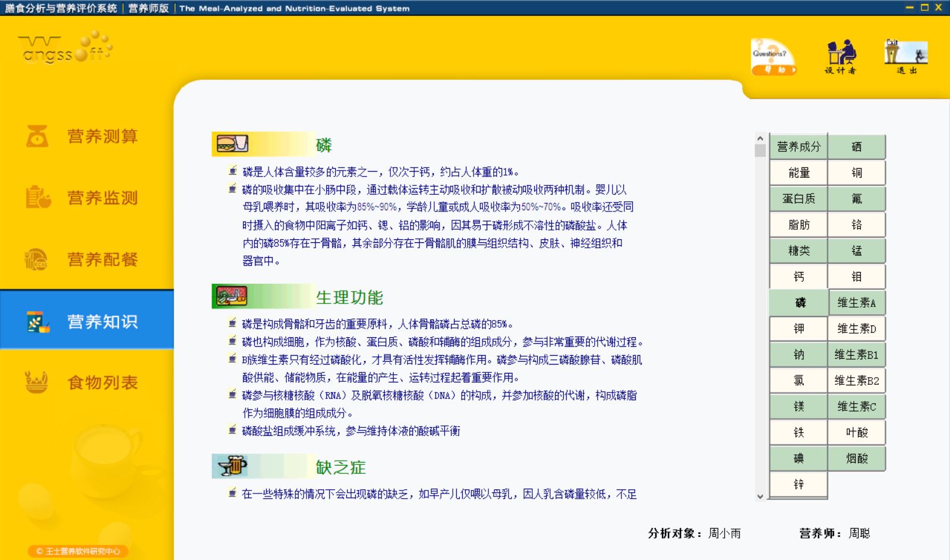This screenshot has height=560, width=950.
Task: Select 维生素D button
Action: [857, 328]
